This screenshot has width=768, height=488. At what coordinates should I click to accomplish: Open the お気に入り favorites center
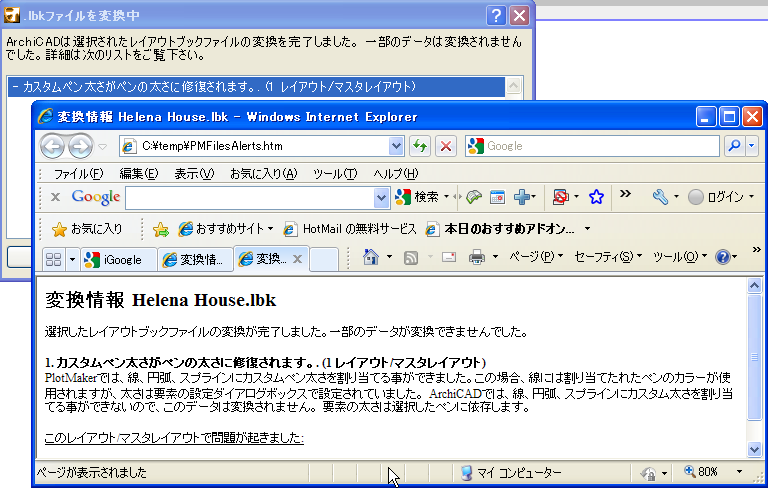[x=87, y=229]
